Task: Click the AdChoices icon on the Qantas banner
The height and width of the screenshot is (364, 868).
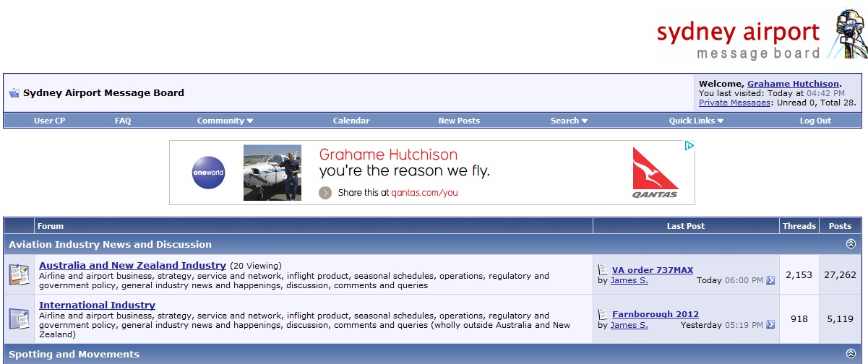Action: (689, 146)
